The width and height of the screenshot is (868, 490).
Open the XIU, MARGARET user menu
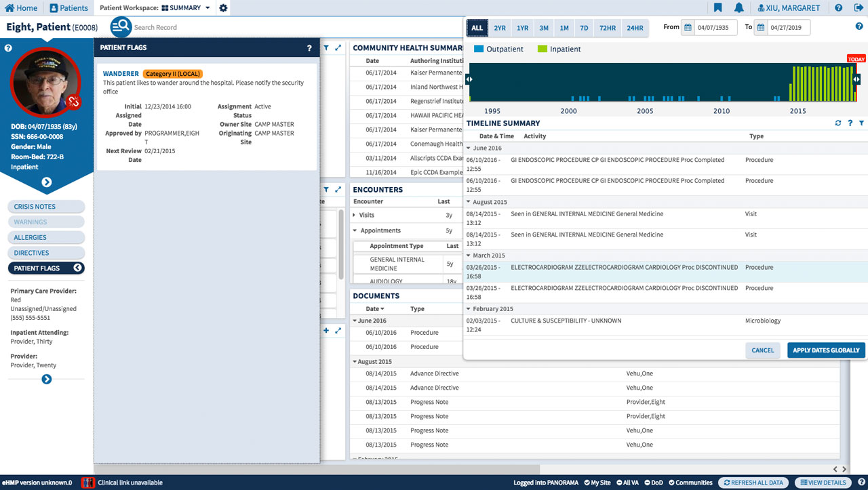(x=789, y=8)
